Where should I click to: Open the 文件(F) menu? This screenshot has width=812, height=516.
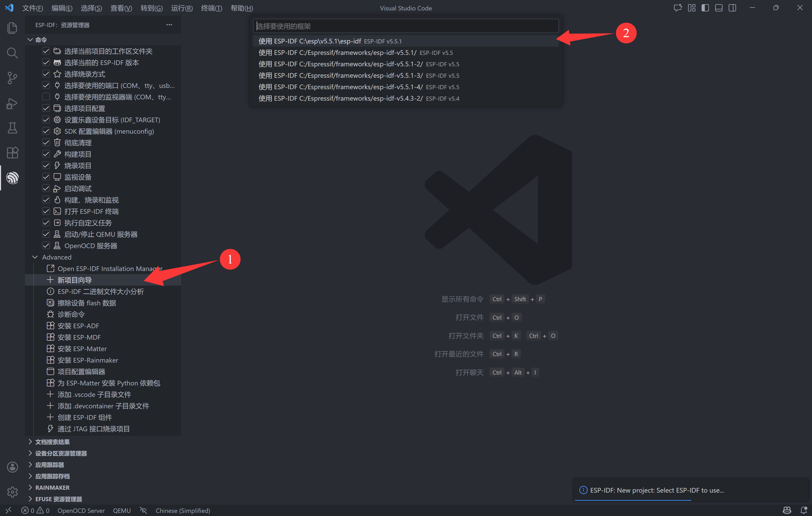(x=32, y=8)
